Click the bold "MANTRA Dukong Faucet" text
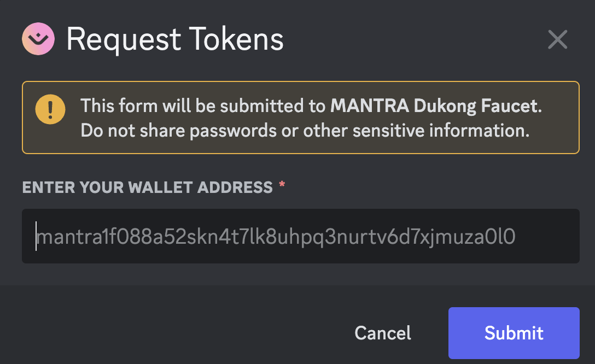 (434, 105)
